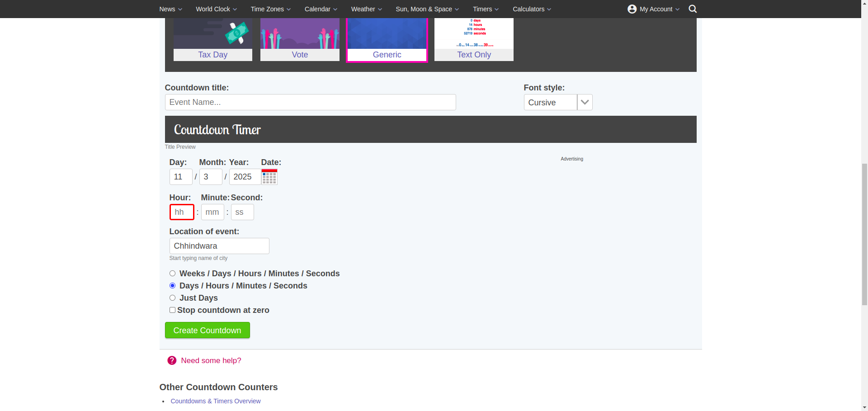This screenshot has width=868, height=411.
Task: Select the Just Days radio option
Action: pos(172,298)
